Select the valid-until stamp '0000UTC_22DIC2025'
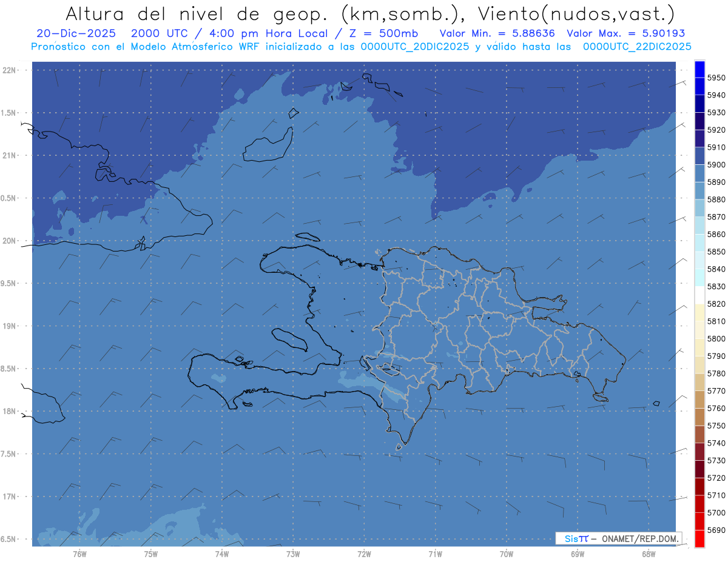 tap(637, 47)
